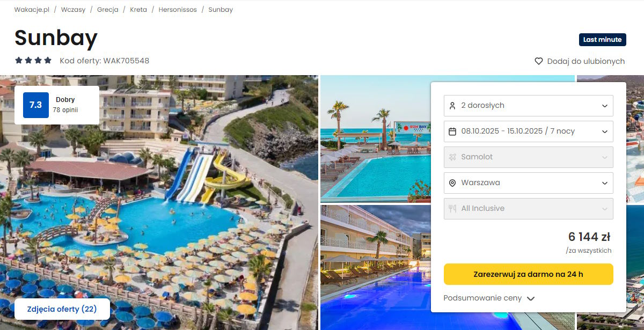Click the 7.3 rating score badge

coord(36,105)
